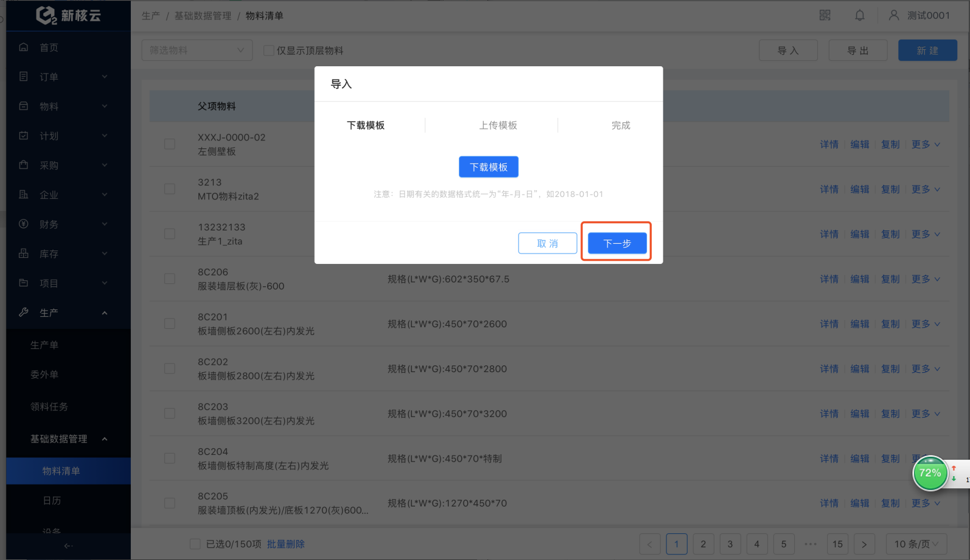Open 生产单 in the sidebar
Viewport: 970px width, 560px height.
44,345
